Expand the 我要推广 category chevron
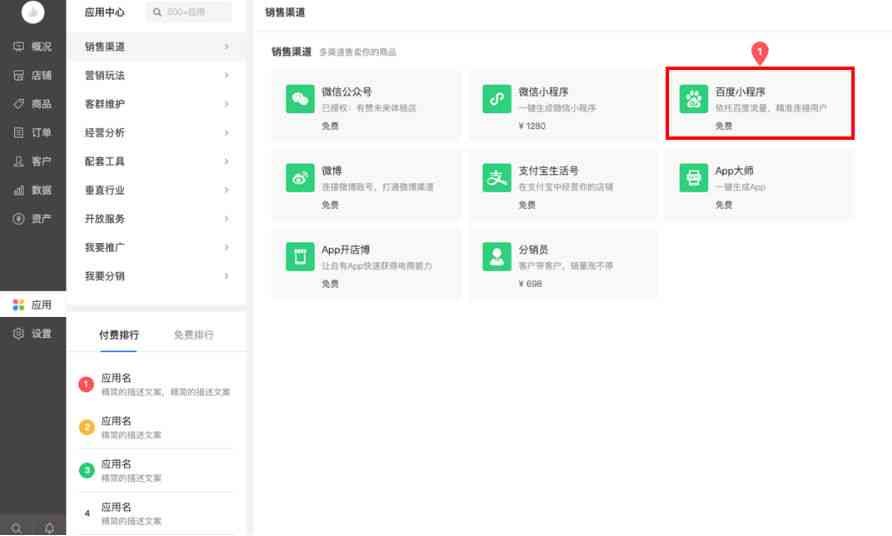This screenshot has height=536, width=892. 226,247
